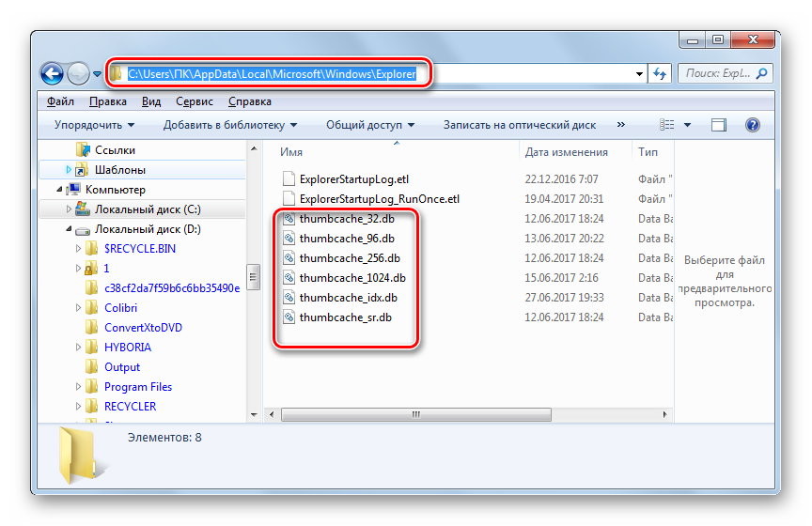Select thumbcache_256.db file icon
Viewport: 812px width, 526px height.
tap(289, 257)
